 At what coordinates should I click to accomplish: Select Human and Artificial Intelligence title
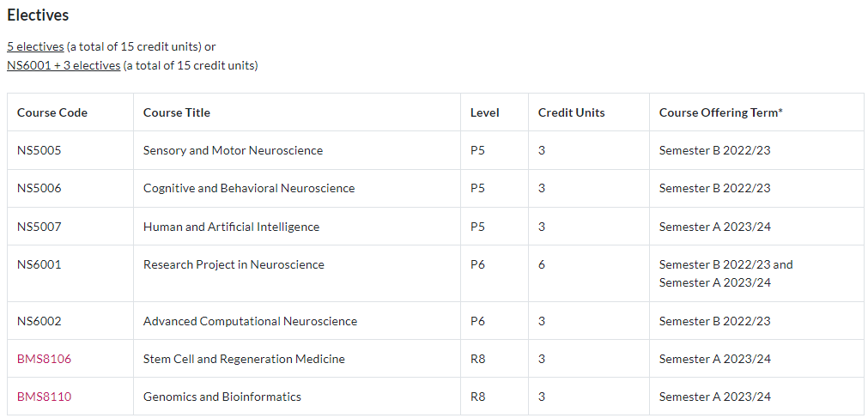(x=232, y=227)
